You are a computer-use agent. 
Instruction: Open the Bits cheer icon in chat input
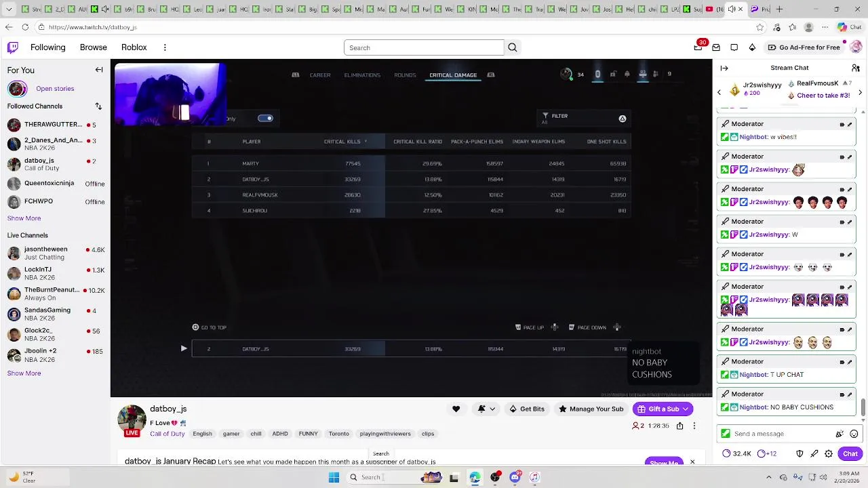[840, 434]
